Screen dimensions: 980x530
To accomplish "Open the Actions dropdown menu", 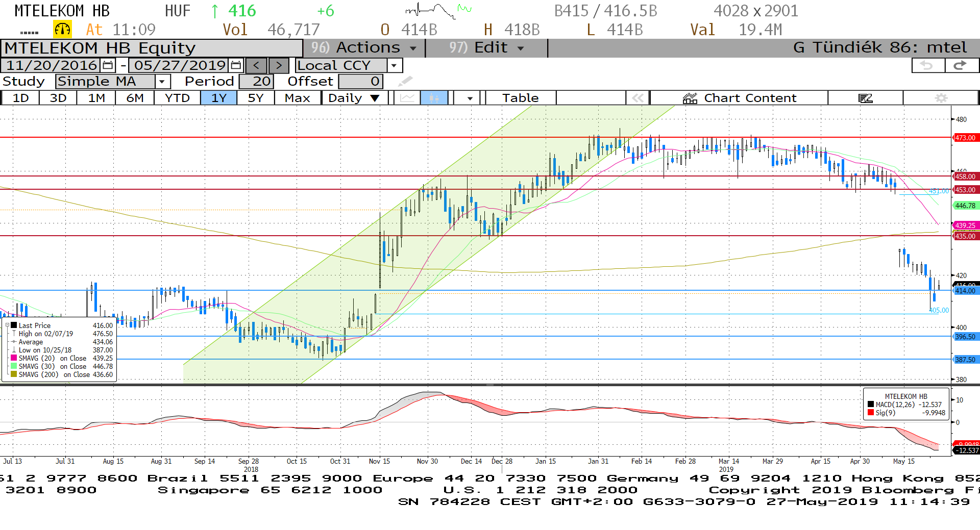I will (364, 48).
